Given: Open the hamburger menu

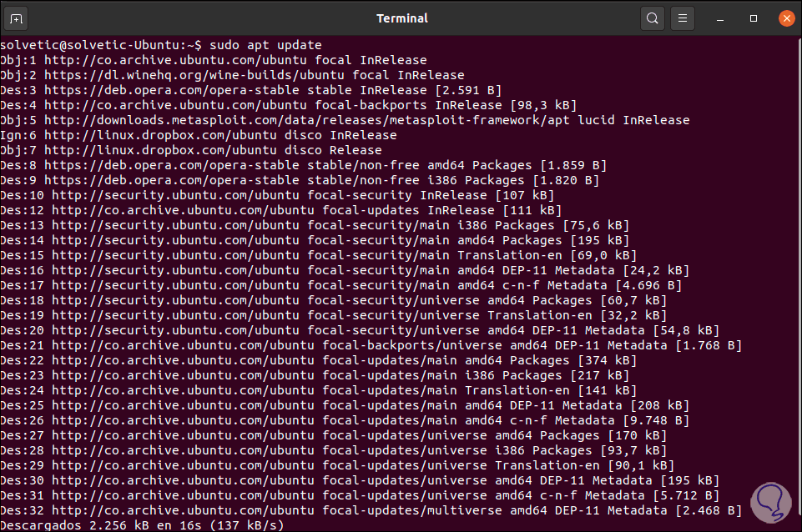Looking at the screenshot, I should [683, 18].
